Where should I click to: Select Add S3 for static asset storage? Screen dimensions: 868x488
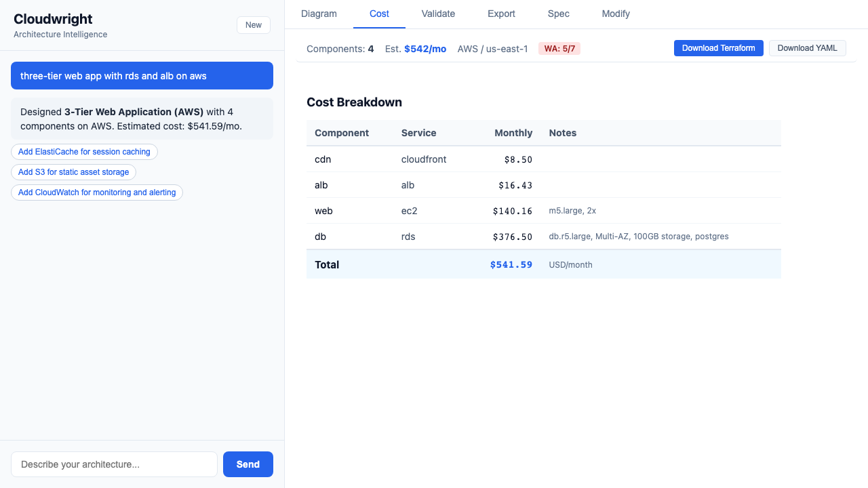[73, 172]
